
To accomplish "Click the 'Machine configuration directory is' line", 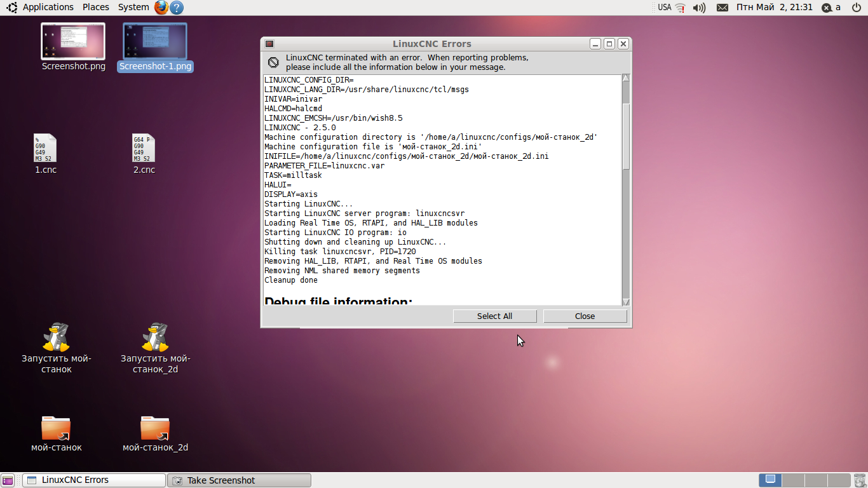I will 431,137.
